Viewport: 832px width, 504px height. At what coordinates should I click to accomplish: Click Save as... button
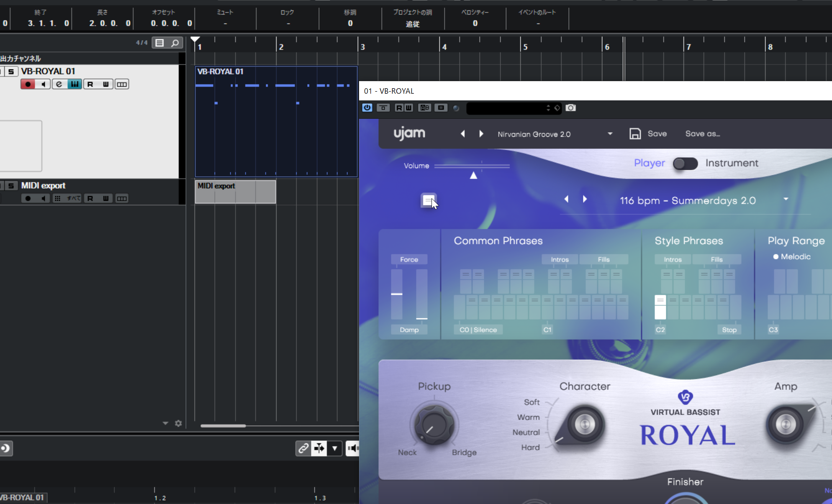coord(702,134)
